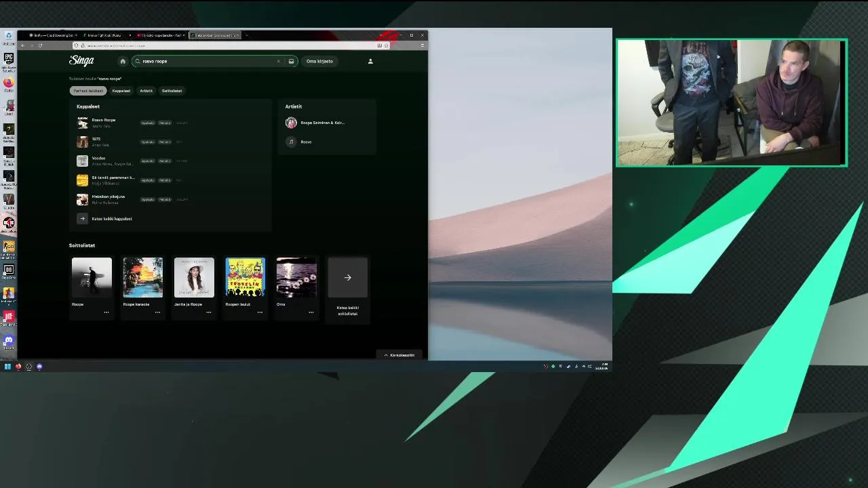
Task: Click the 1972 album thumbnail
Action: point(82,142)
